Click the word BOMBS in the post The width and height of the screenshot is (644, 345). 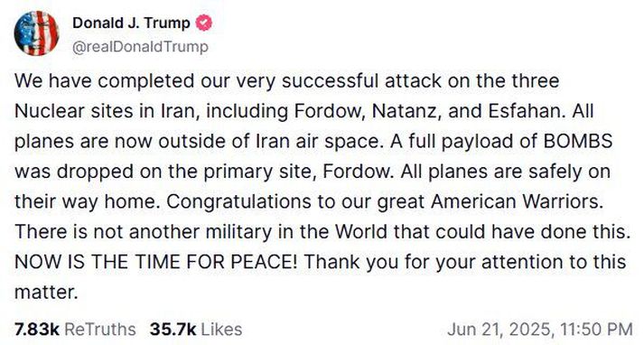[x=578, y=141]
